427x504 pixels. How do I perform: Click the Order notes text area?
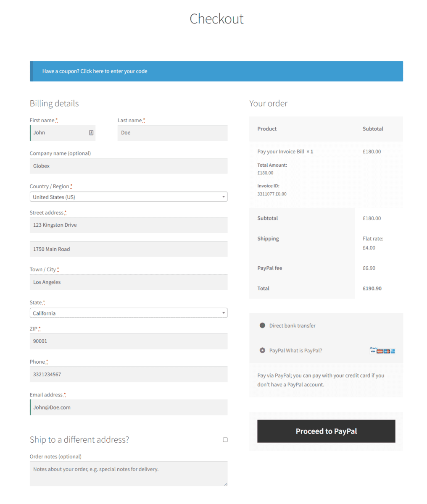coord(129,474)
